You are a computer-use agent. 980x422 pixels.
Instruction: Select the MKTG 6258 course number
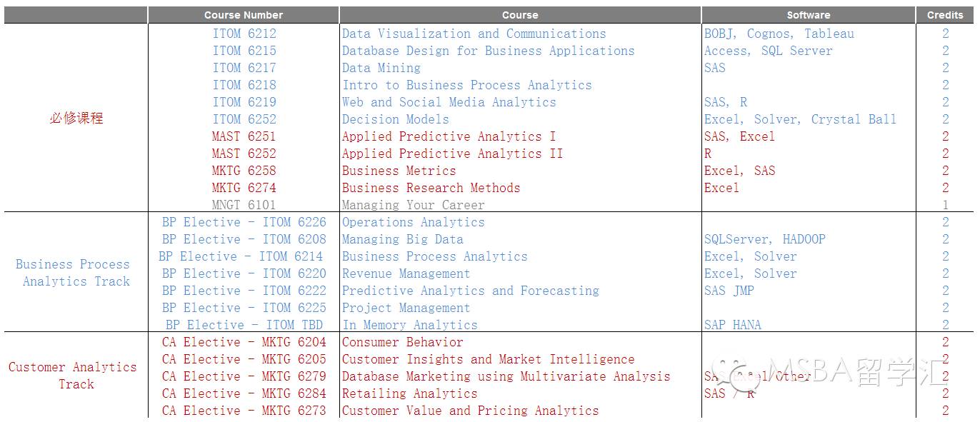(244, 171)
